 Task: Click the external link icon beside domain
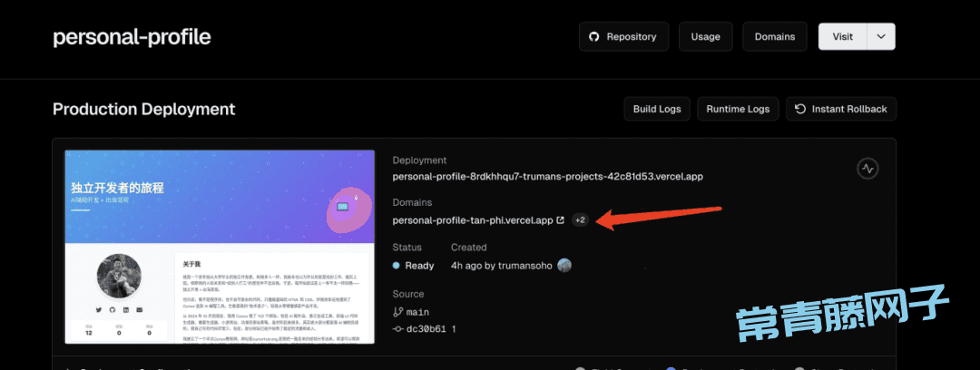click(x=561, y=220)
